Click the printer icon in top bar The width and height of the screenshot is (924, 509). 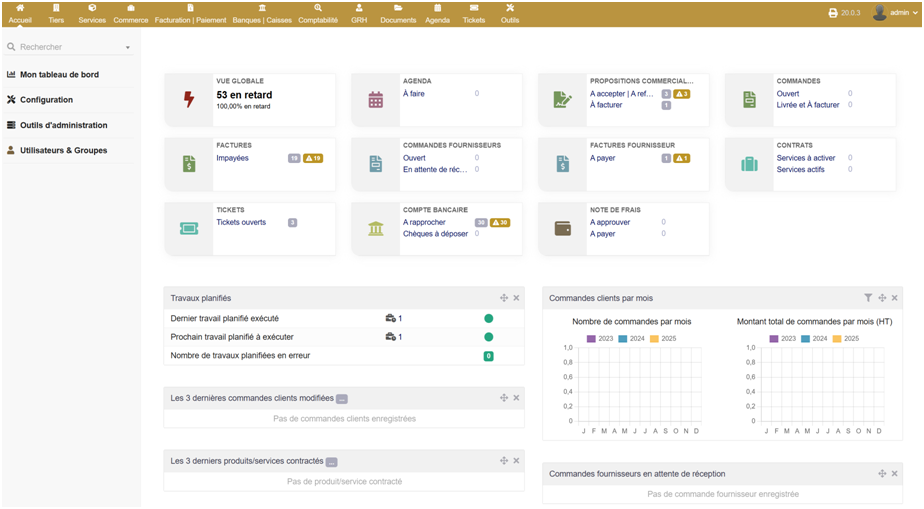pyautogui.click(x=833, y=13)
